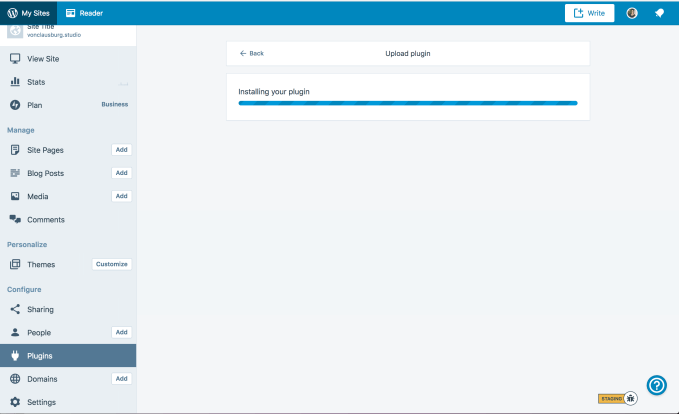The image size is (679, 414).
Task: Open the help question mark button
Action: click(657, 385)
